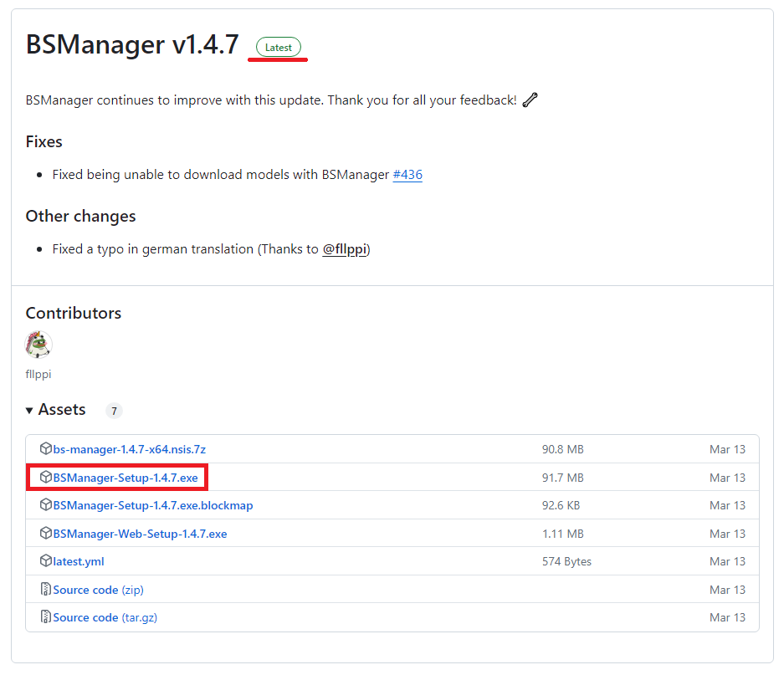Download BSManager-Setup-1.4.7.exe.blockmap file
Image resolution: width=784 pixels, height=675 pixels.
tap(153, 505)
